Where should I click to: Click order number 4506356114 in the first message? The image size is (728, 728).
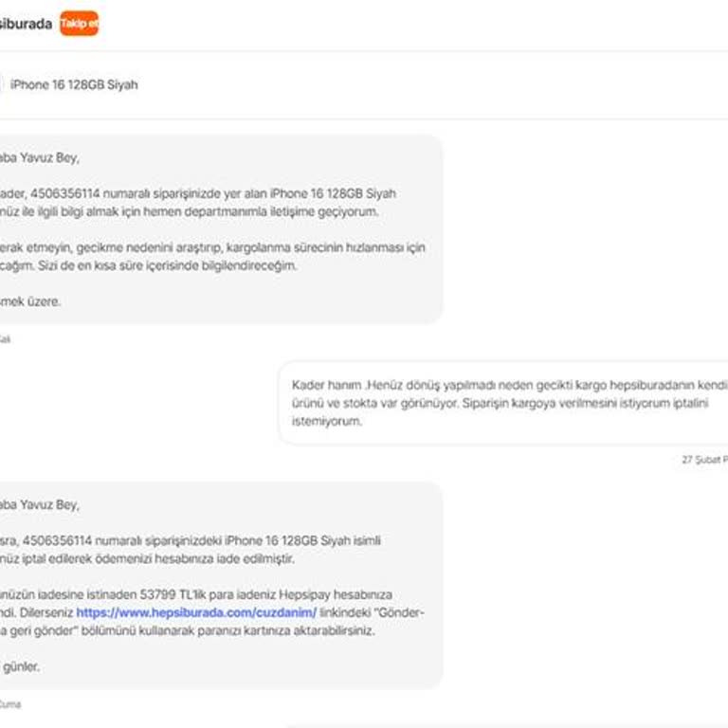(72, 193)
